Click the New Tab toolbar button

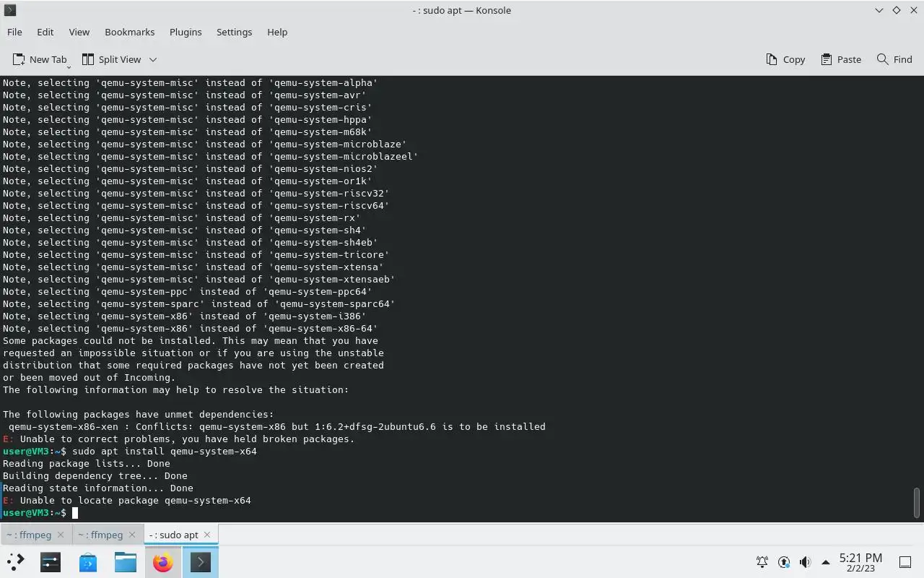click(x=40, y=59)
